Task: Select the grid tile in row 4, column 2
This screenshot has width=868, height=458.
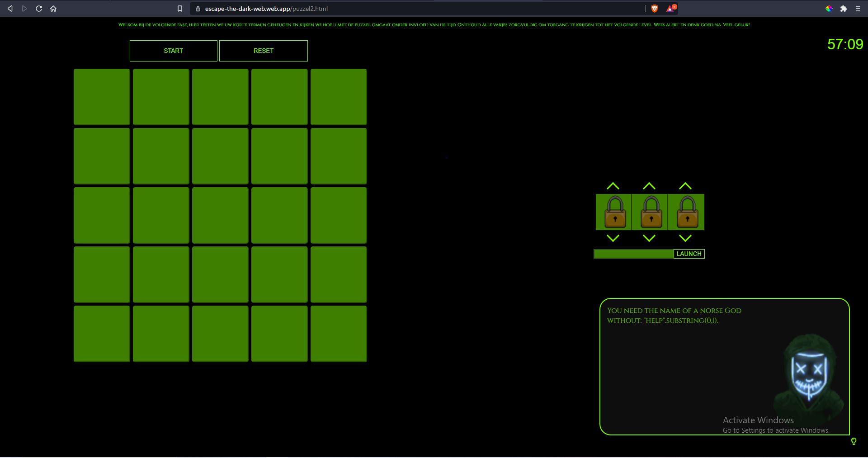Action: tap(161, 274)
